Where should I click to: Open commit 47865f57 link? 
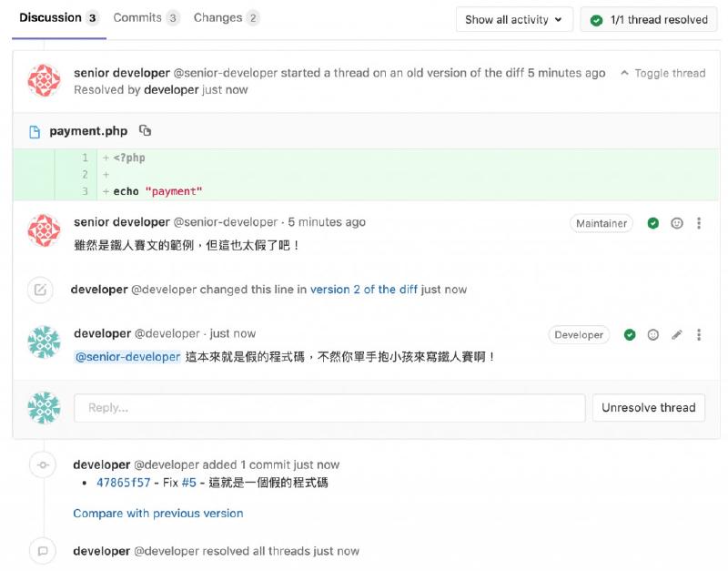(x=124, y=483)
